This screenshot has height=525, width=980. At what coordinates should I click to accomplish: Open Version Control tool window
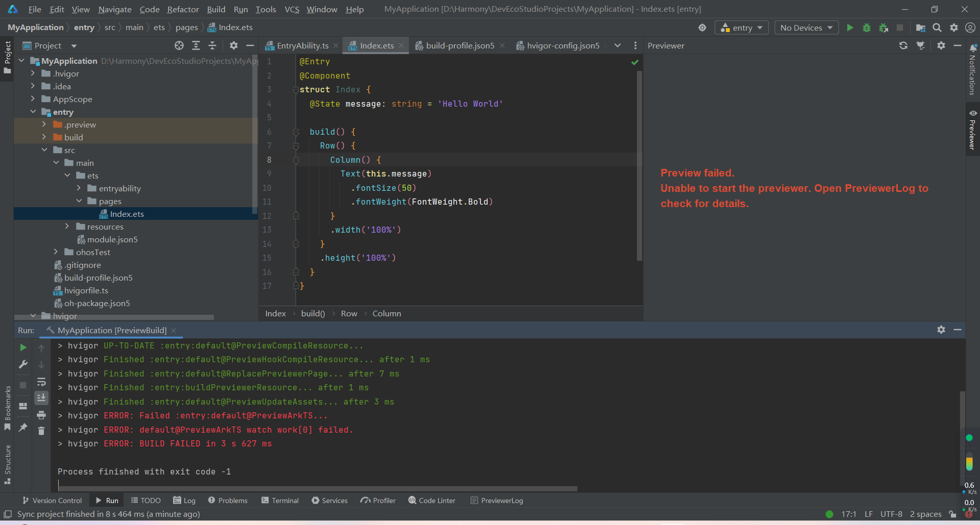point(52,501)
